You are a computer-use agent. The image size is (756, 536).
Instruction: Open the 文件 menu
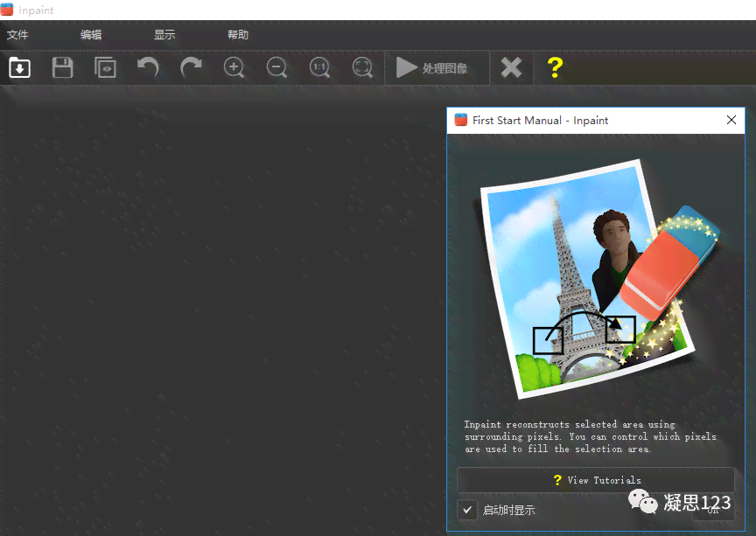pos(17,35)
